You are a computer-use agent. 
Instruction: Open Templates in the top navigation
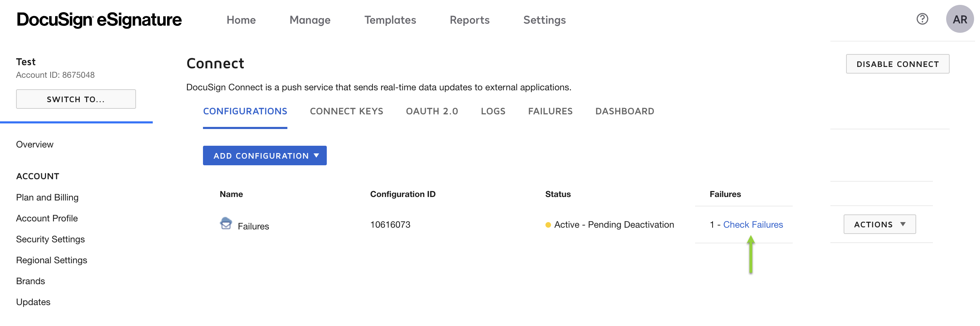click(390, 20)
